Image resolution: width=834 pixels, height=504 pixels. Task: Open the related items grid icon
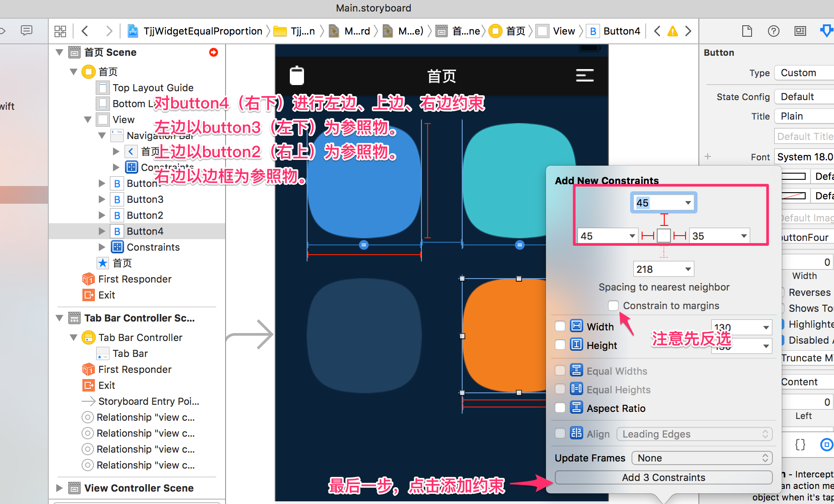pos(60,31)
